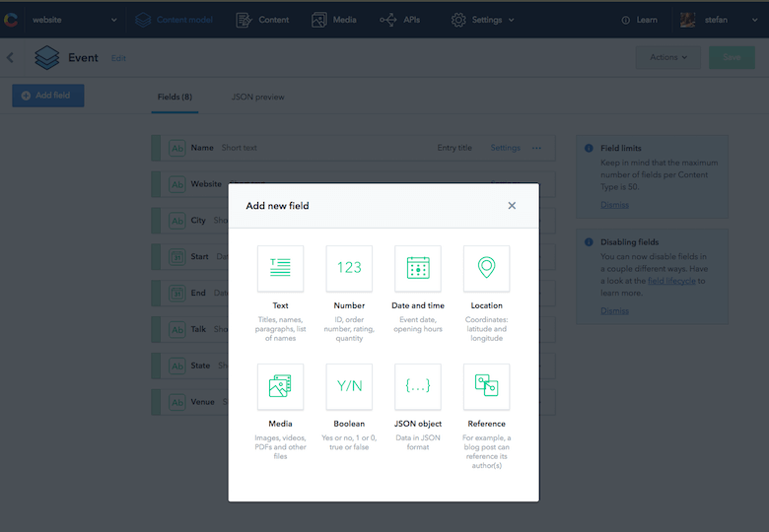This screenshot has height=532, width=769.
Task: Pick the JSON object field icon
Action: (417, 387)
